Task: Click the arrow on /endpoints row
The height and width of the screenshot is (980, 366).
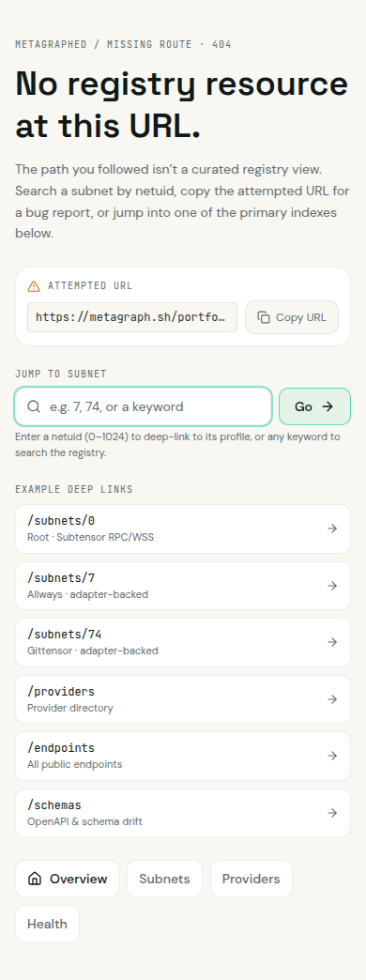Action: [x=332, y=757]
